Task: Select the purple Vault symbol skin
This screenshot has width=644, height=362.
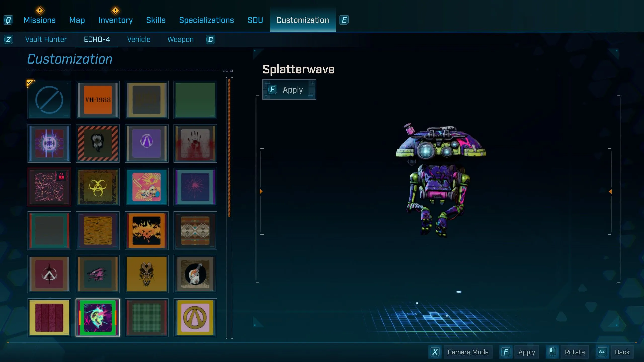Action: [146, 143]
